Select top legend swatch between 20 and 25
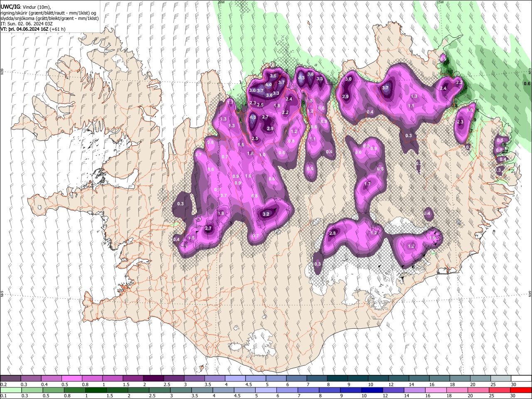The image size is (532, 399). (x=480, y=379)
